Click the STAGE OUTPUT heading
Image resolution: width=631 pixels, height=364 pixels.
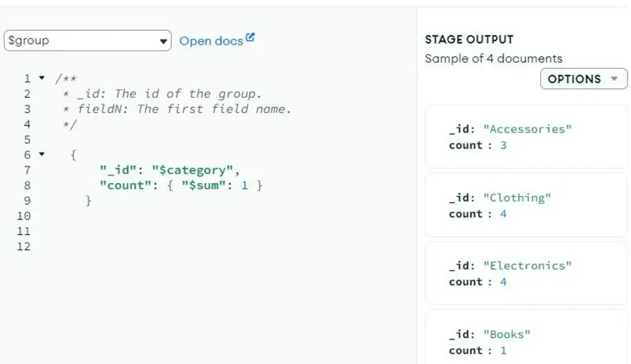469,39
